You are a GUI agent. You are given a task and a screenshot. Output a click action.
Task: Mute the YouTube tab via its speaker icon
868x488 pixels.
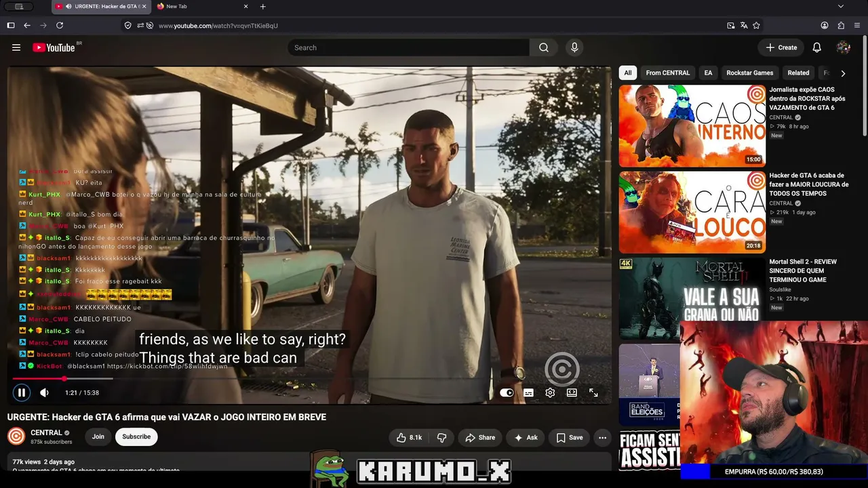[x=68, y=7]
